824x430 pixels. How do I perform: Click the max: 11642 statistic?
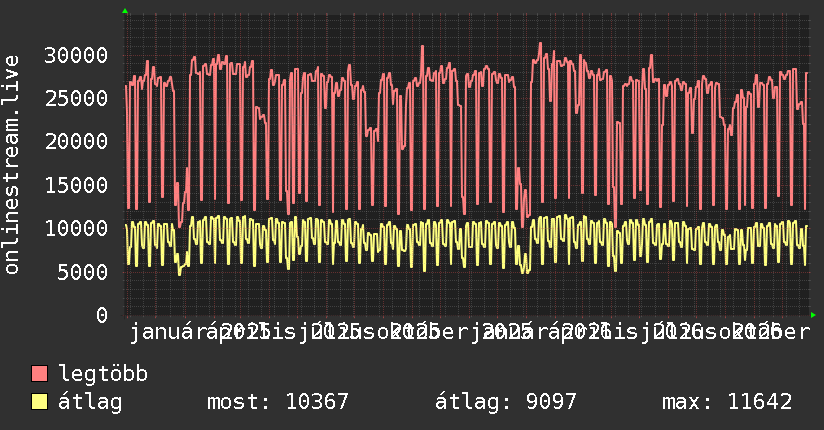(727, 402)
